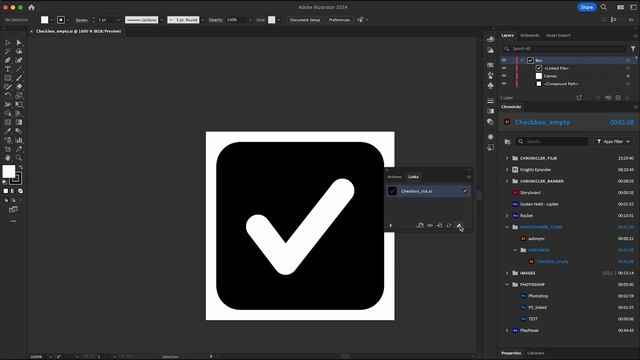
Task: Select the Lasso tool
Action: click(x=19, y=51)
